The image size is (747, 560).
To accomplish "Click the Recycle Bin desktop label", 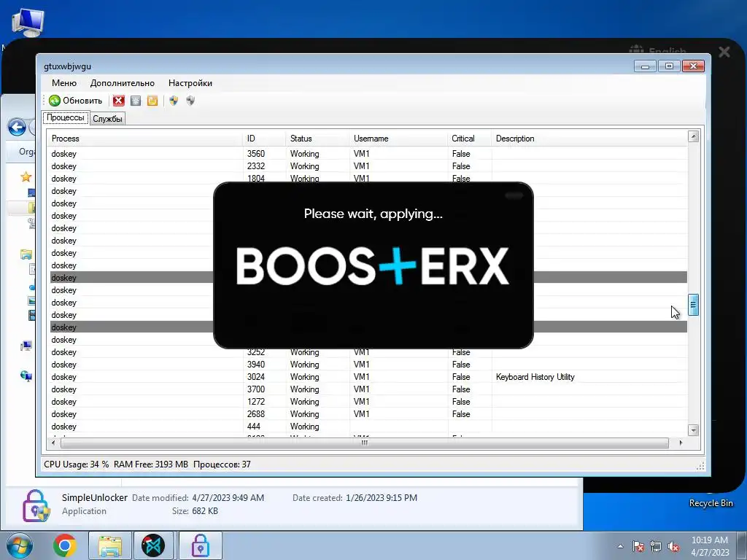I will 711,503.
